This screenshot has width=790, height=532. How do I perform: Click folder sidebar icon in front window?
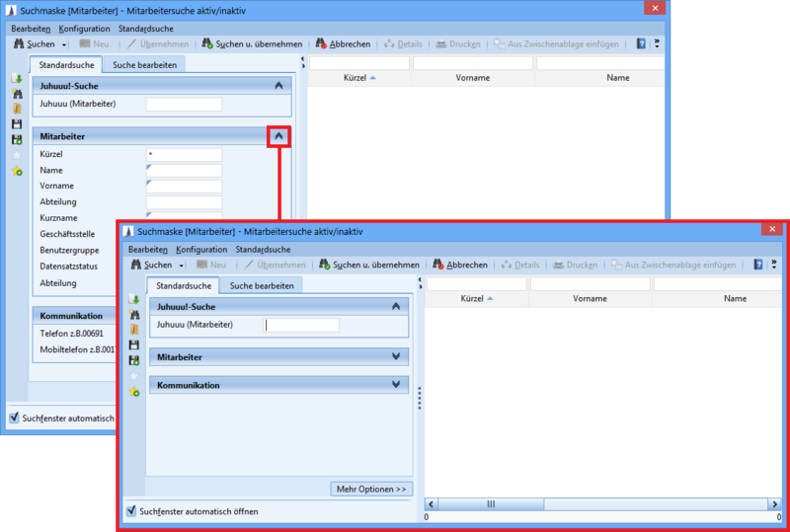134,330
